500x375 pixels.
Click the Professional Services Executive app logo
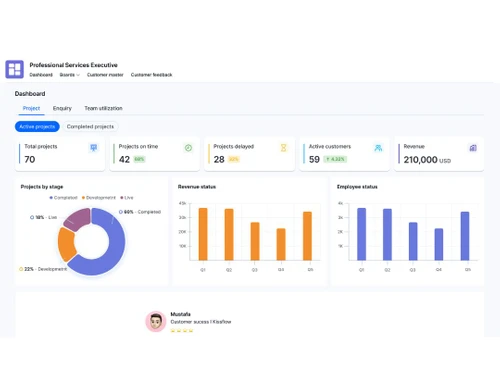coord(14,69)
